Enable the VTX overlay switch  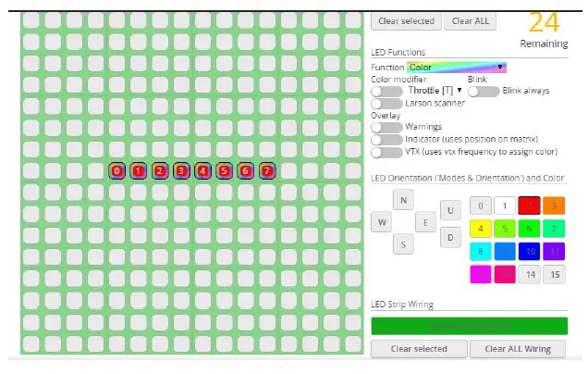(x=386, y=152)
